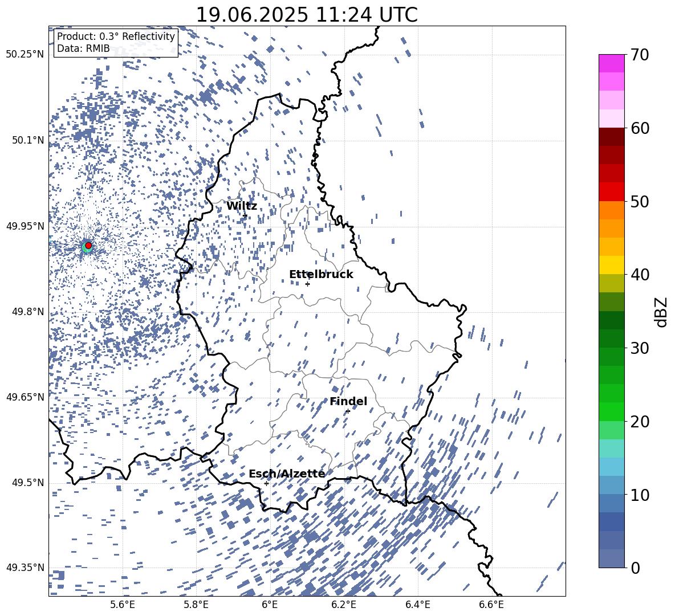Viewport: 675px width, 616px height.
Task: Click the 5.8°E longitude label
Action: (196, 605)
